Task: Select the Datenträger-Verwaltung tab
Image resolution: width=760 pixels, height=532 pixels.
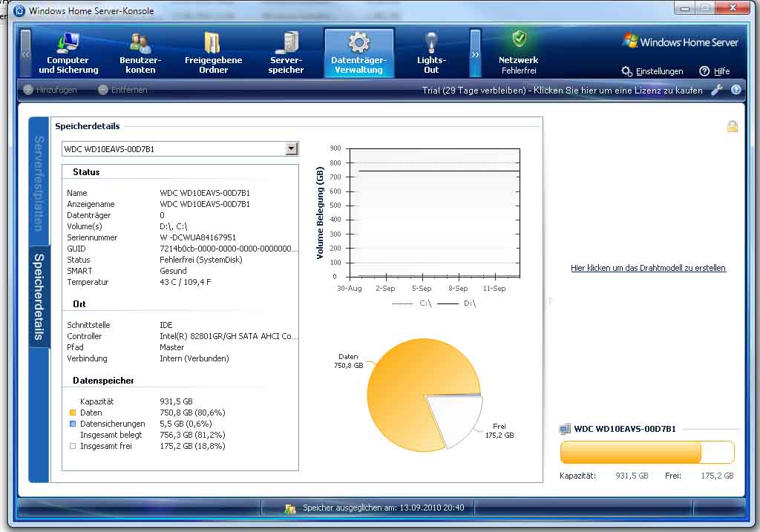Action: pos(359,53)
